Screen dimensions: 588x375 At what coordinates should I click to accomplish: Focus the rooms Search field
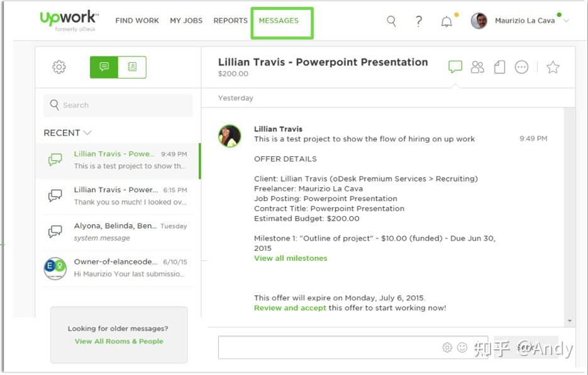(118, 106)
